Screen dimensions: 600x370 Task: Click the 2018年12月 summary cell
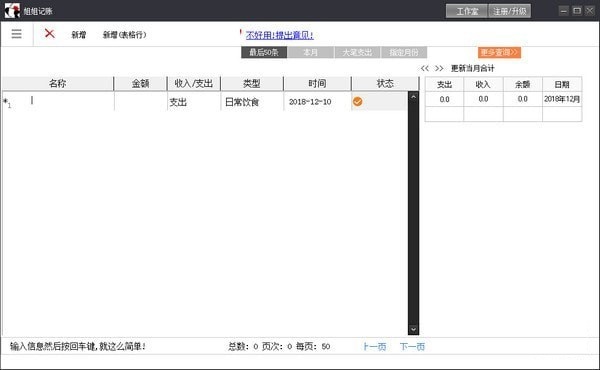[x=562, y=99]
